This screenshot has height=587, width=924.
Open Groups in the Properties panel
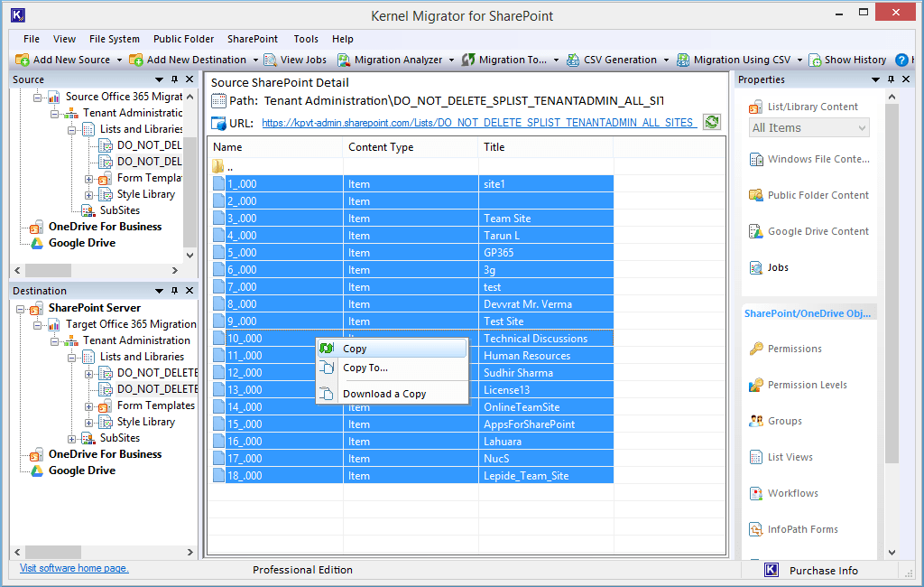(x=775, y=421)
